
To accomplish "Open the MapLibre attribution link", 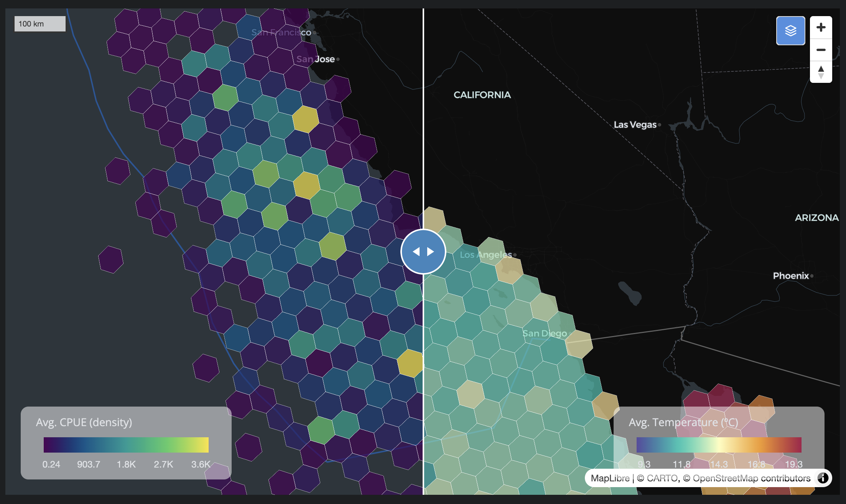I will (x=610, y=478).
